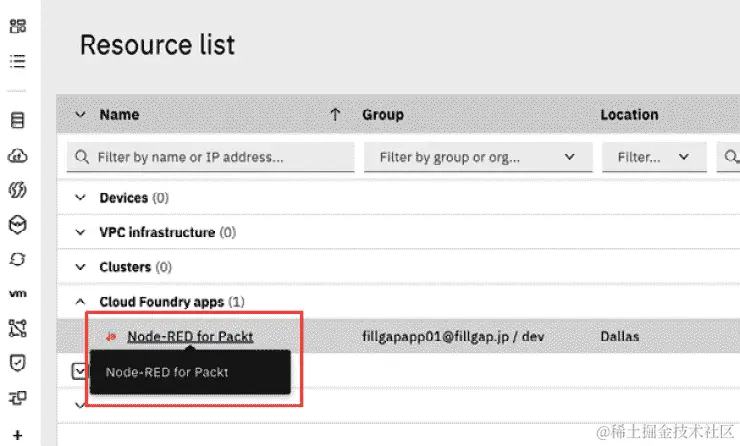Toggle all sections with Name header chevron
This screenshot has width=740, height=446.
(x=80, y=114)
